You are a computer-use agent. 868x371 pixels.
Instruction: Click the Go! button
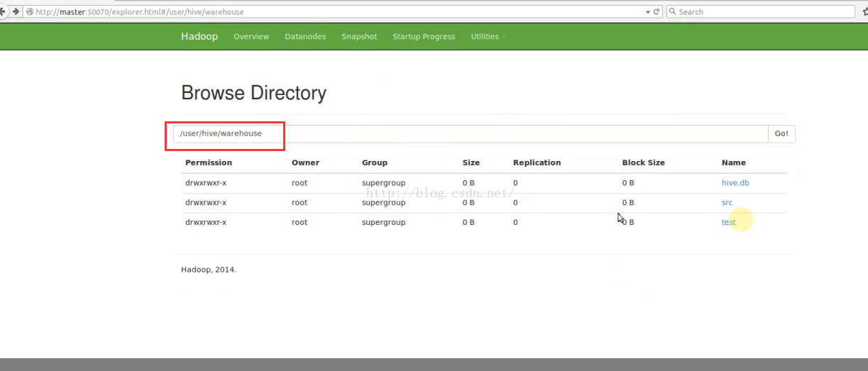point(781,133)
